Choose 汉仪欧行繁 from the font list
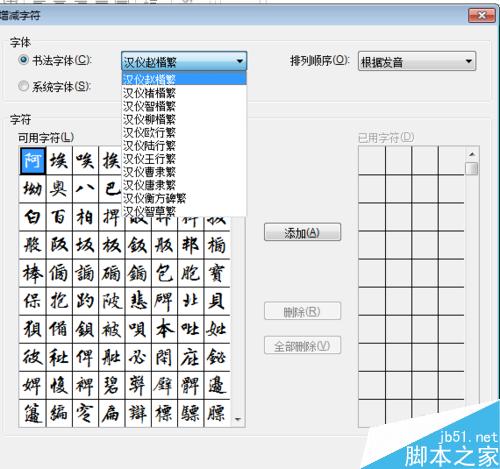 (184, 132)
